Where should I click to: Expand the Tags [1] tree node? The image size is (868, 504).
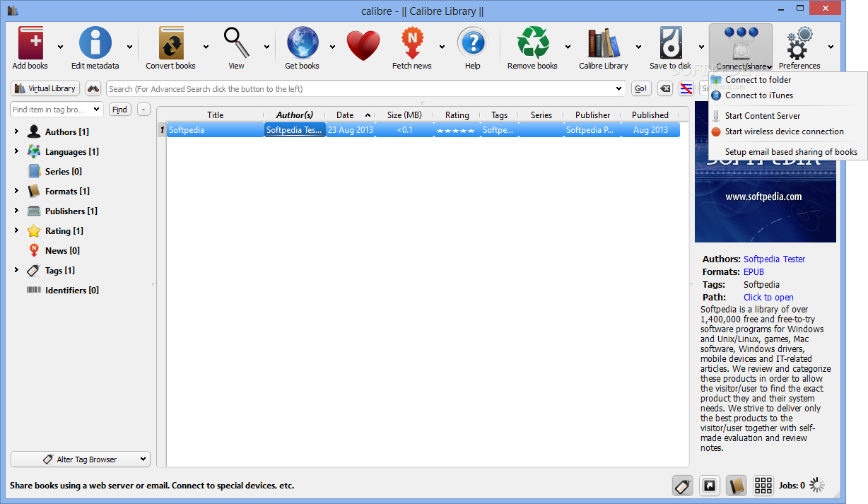coord(16,270)
